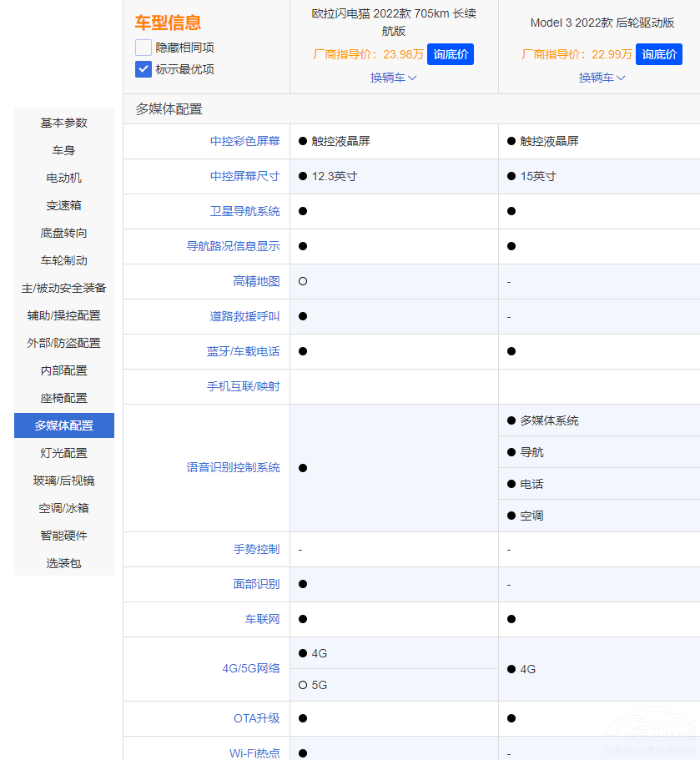This screenshot has width=700, height=760.
Task: Uncheck the 标示最优项 checkbox
Action: click(144, 69)
